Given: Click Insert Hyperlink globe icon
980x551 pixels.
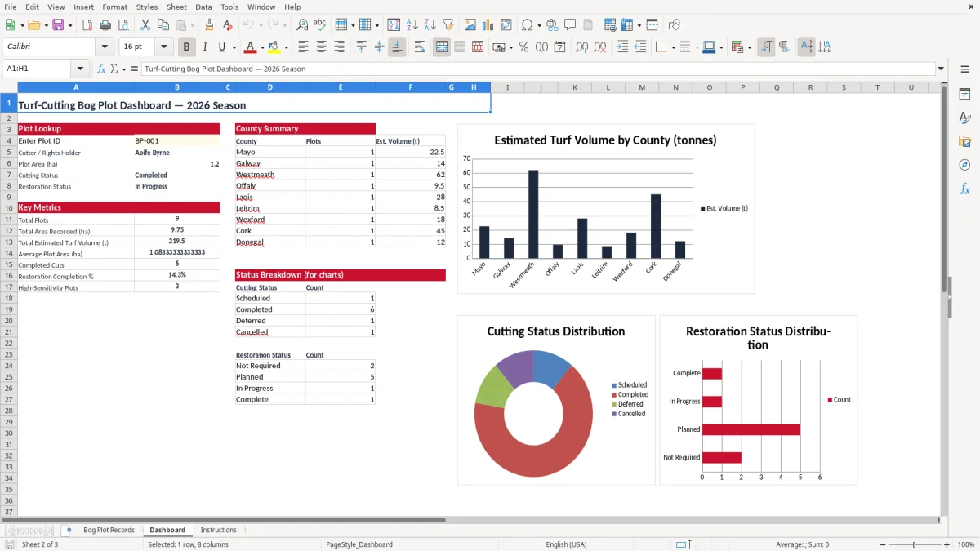Looking at the screenshot, I should click(552, 25).
